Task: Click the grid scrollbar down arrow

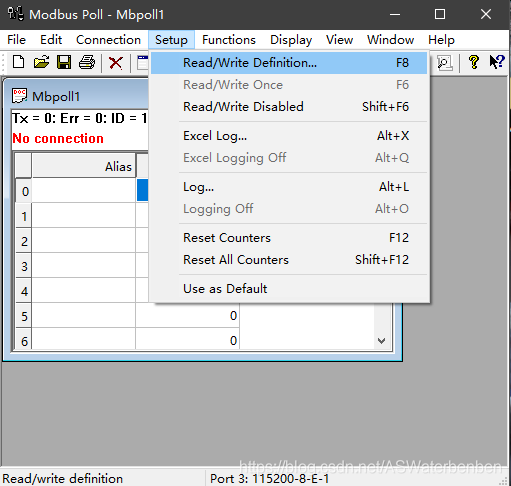Action: click(382, 341)
